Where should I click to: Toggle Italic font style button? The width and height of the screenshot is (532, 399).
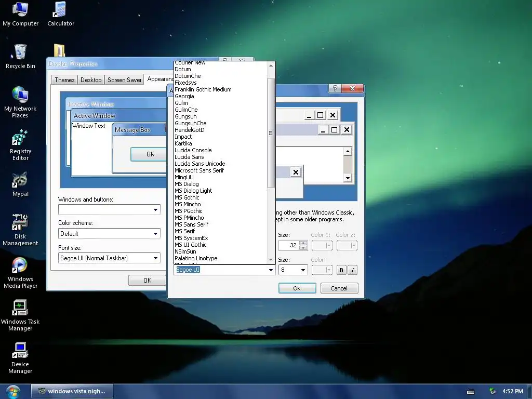click(353, 270)
